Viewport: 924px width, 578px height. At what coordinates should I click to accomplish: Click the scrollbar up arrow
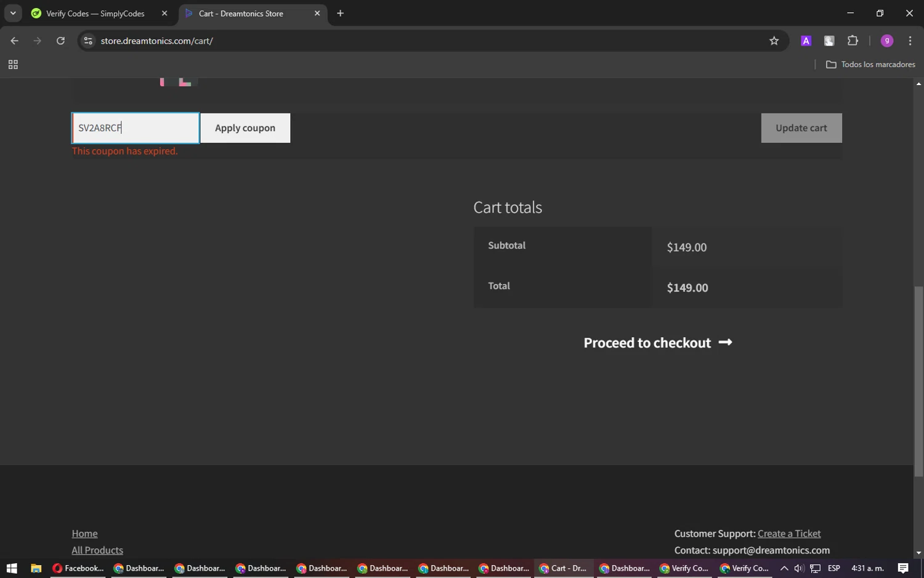coord(918,83)
